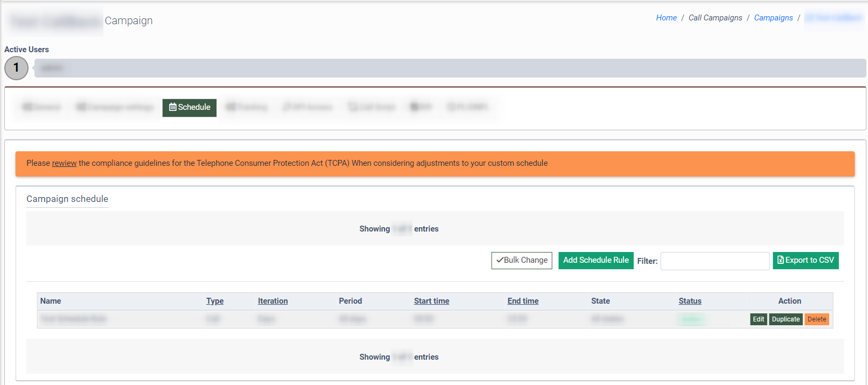The height and width of the screenshot is (385, 868).
Task: Click the Active Users count badge
Action: tap(16, 68)
